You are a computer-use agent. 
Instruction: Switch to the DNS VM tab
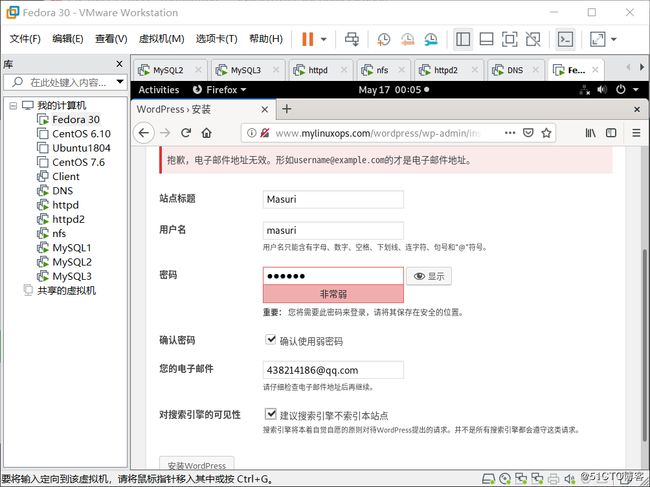pyautogui.click(x=516, y=70)
